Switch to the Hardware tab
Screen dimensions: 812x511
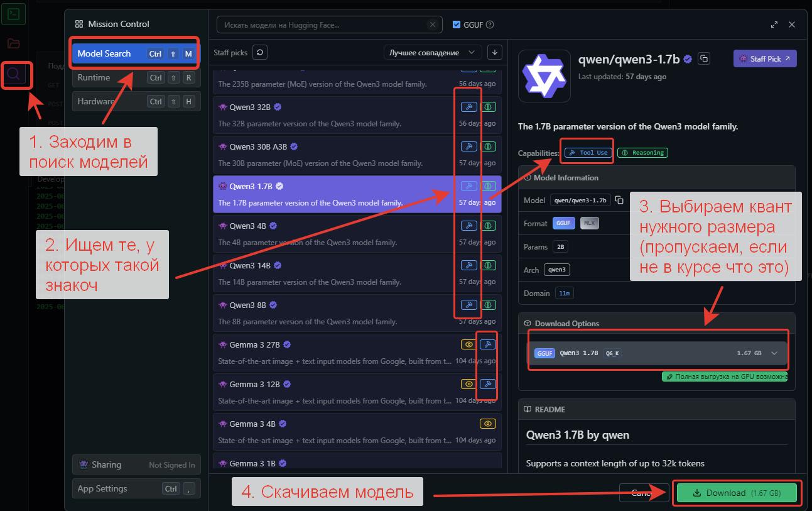point(136,101)
